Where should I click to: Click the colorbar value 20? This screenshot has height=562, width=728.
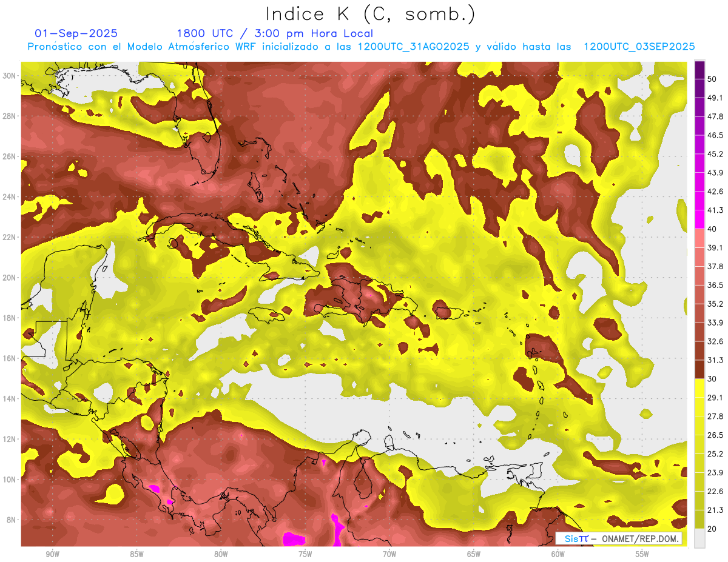coord(712,529)
